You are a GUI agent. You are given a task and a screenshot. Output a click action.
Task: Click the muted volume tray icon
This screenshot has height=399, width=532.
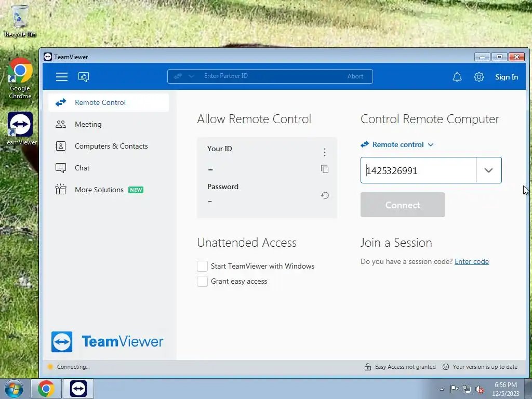pos(480,389)
